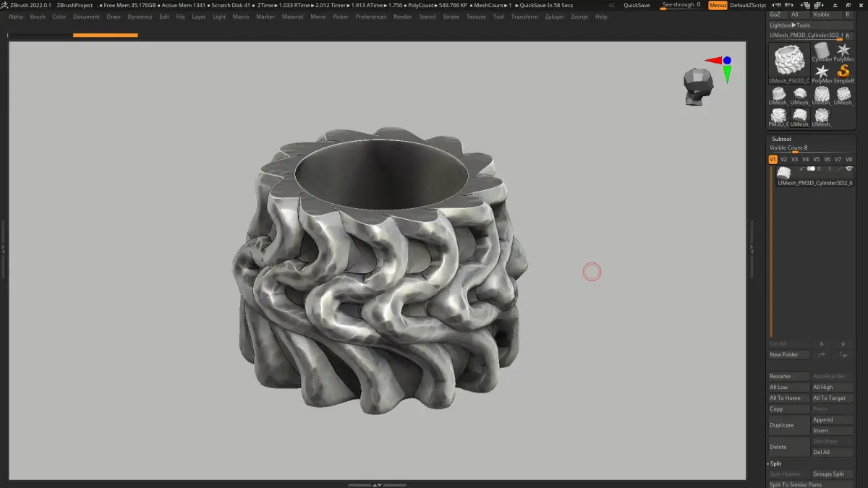This screenshot has width=868, height=488.
Task: Open the Preferences menu
Action: [x=370, y=17]
